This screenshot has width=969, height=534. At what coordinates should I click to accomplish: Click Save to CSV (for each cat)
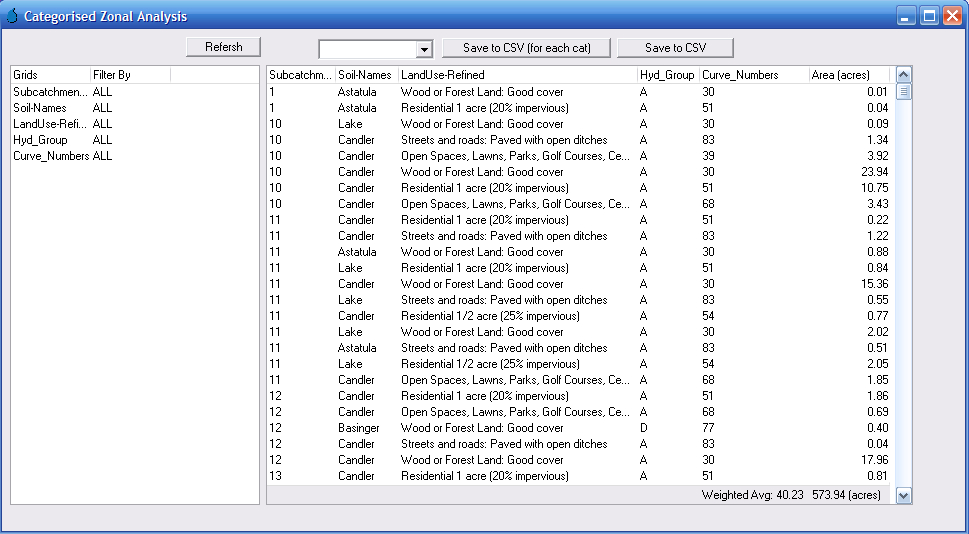point(527,48)
